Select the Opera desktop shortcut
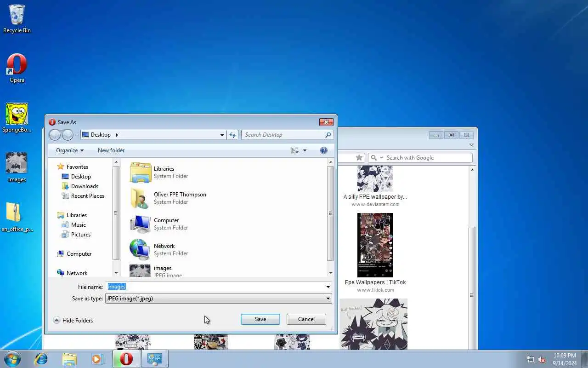Screen dimensions: 588x368 click(x=17, y=68)
